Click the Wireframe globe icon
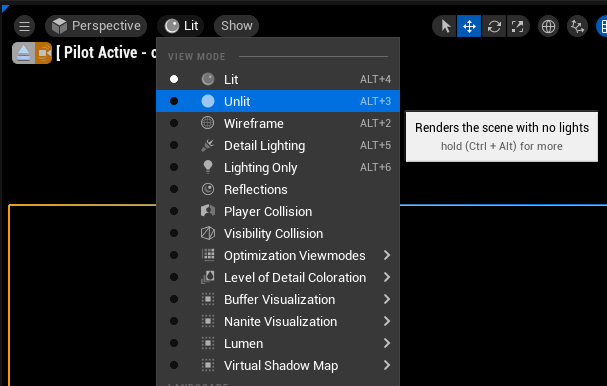607x386 pixels. [208, 123]
